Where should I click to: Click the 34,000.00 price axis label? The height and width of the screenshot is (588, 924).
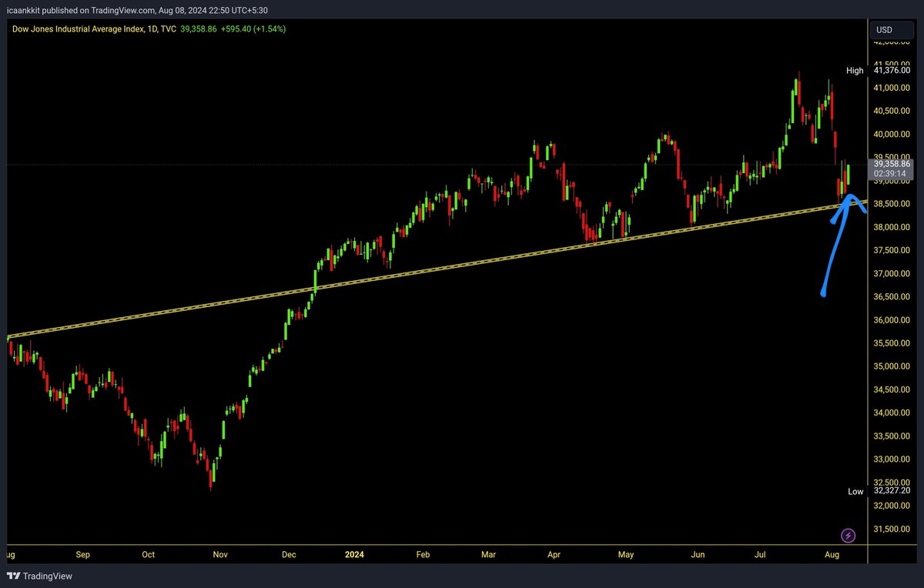coord(892,413)
